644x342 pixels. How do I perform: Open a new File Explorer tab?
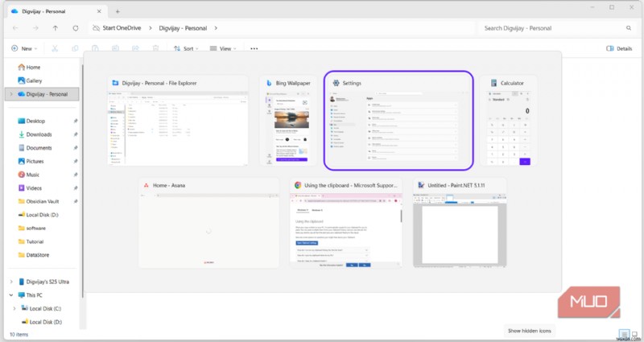tap(118, 11)
